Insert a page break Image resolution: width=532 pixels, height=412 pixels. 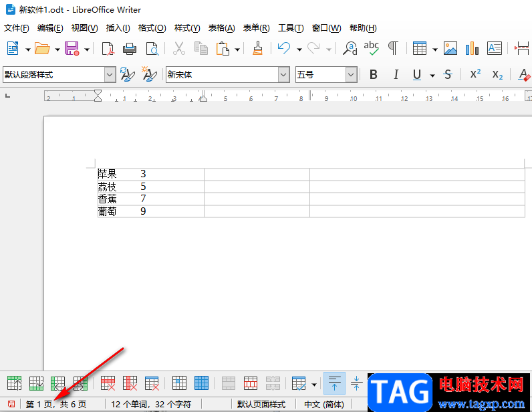coord(522,49)
